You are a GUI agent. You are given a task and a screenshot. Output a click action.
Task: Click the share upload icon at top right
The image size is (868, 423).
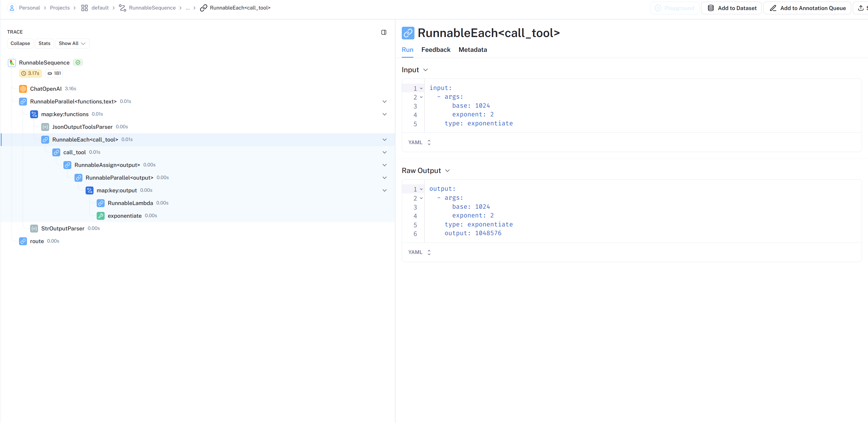(x=860, y=8)
